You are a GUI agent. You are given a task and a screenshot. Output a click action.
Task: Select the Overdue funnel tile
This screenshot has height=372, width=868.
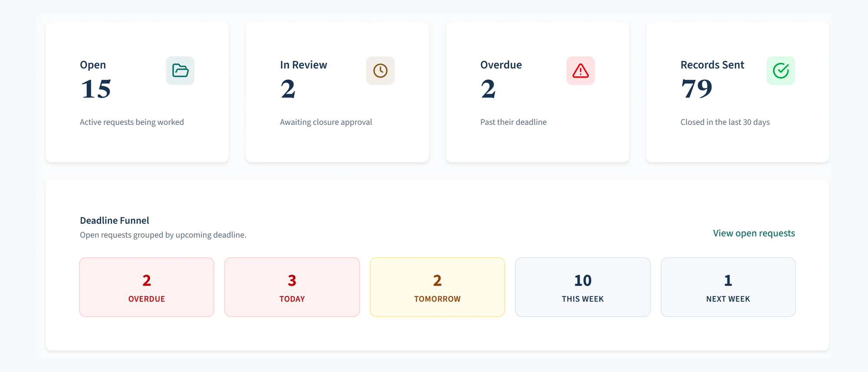coord(147,287)
